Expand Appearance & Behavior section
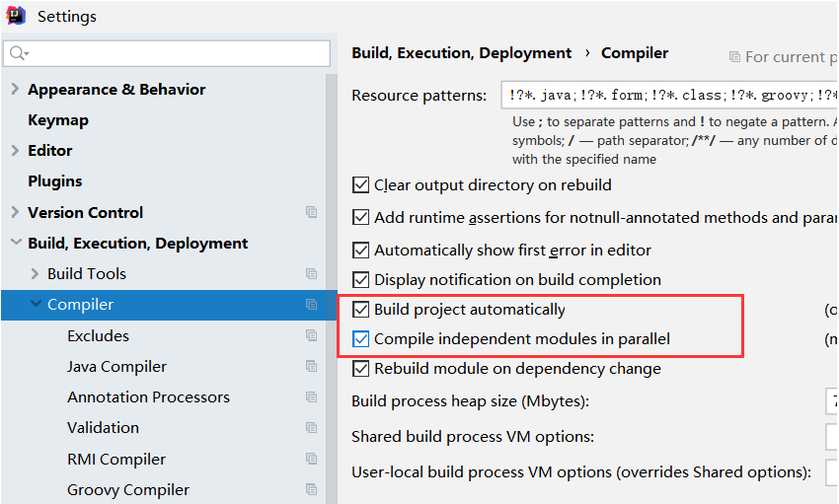This screenshot has height=504, width=839. [x=15, y=89]
